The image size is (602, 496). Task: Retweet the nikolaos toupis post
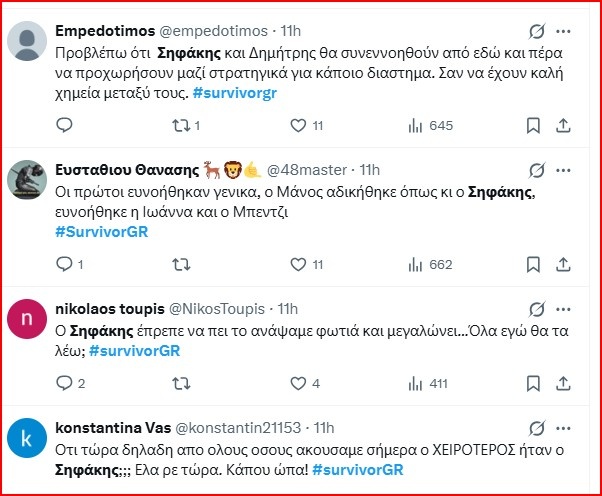(x=180, y=383)
